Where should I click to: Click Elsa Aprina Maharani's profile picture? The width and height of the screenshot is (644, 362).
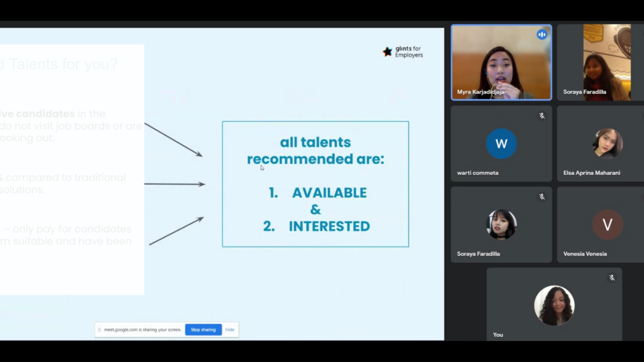pos(607,143)
